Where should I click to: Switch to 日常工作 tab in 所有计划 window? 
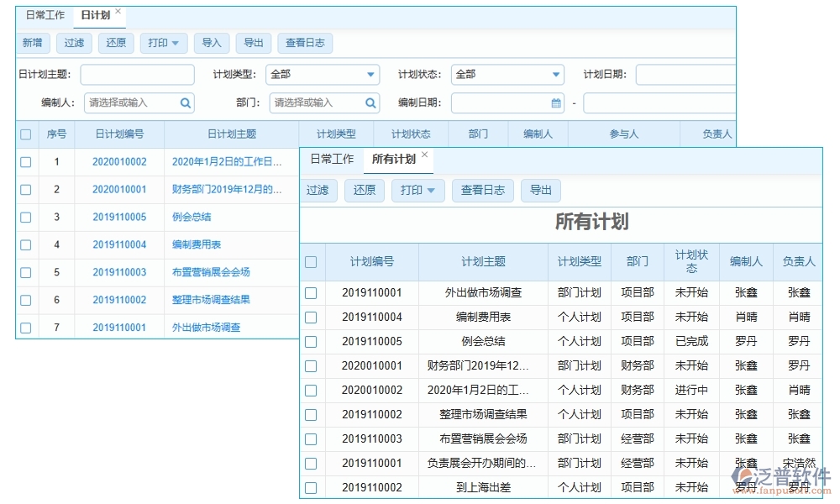coord(332,159)
